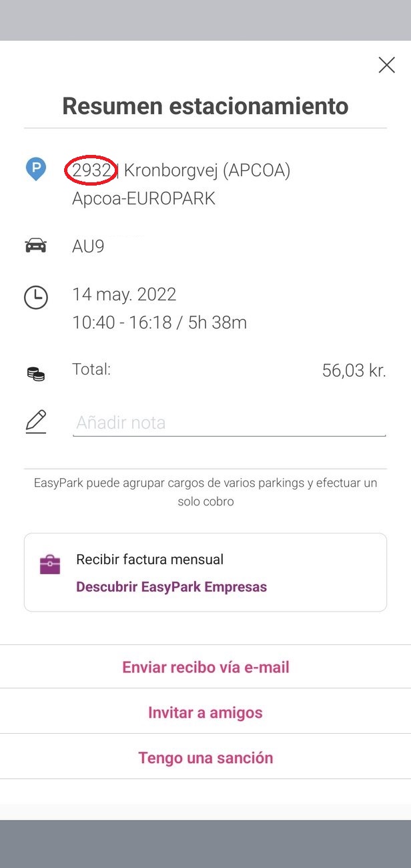The height and width of the screenshot is (868, 411).
Task: Tap the Recibir factura mensual card title
Action: [149, 560]
